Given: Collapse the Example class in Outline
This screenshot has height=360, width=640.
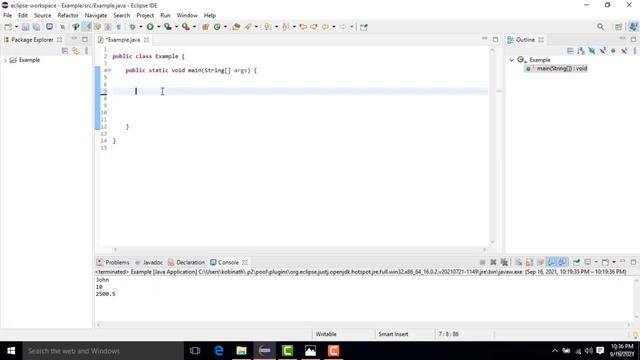Looking at the screenshot, I should (511, 60).
